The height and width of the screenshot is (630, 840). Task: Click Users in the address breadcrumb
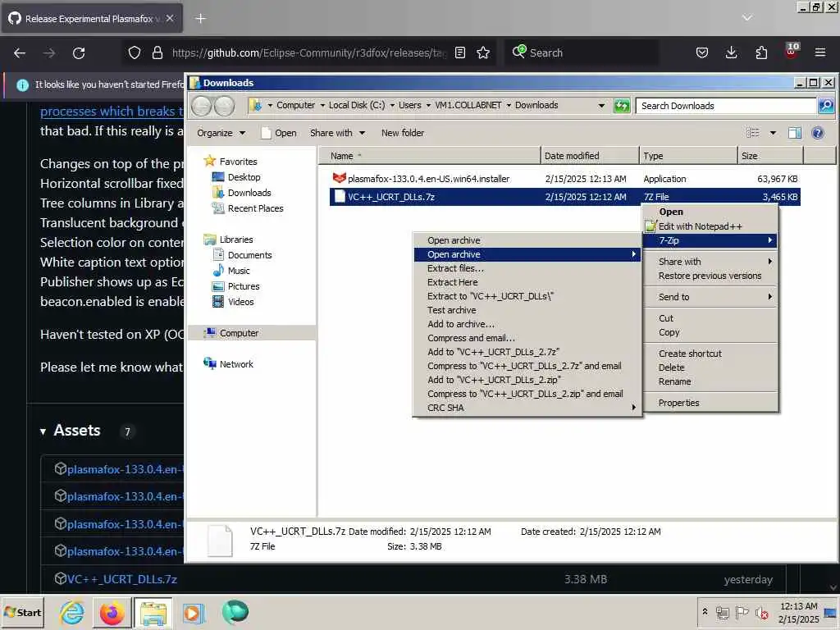[x=410, y=105]
